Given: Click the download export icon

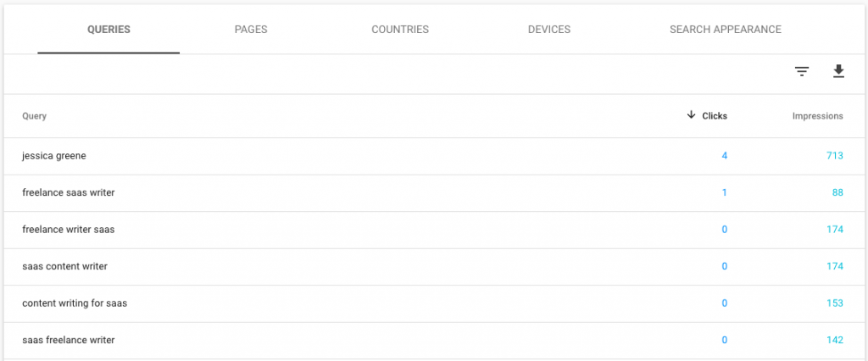Looking at the screenshot, I should [x=838, y=72].
